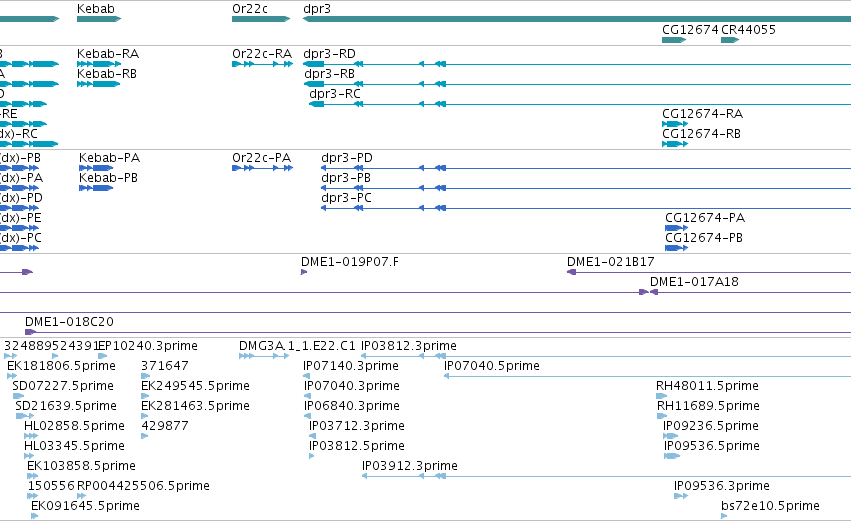This screenshot has width=851, height=521.
Task: Select the 371647 feature label
Action: 164,366
